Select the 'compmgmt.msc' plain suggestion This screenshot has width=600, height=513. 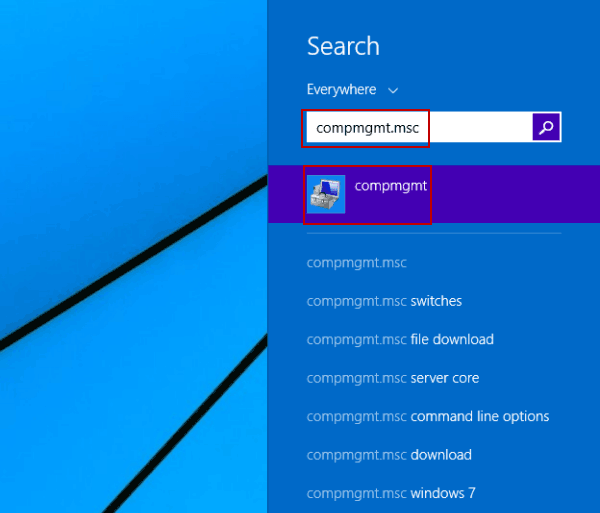click(x=357, y=263)
